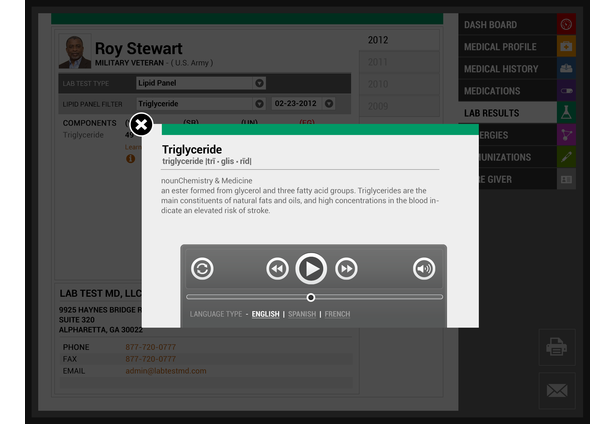Click the blue medical history icon
The image size is (615, 424).
coord(566,69)
